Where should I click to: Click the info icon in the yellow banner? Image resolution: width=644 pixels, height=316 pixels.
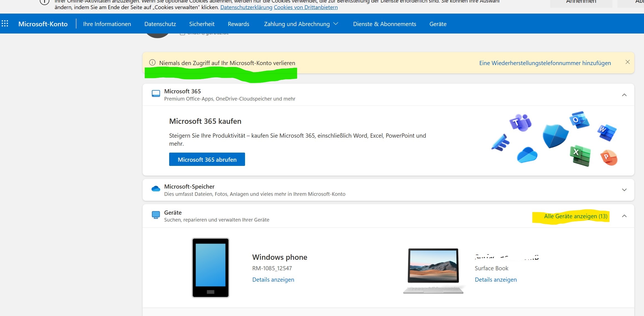pos(152,63)
